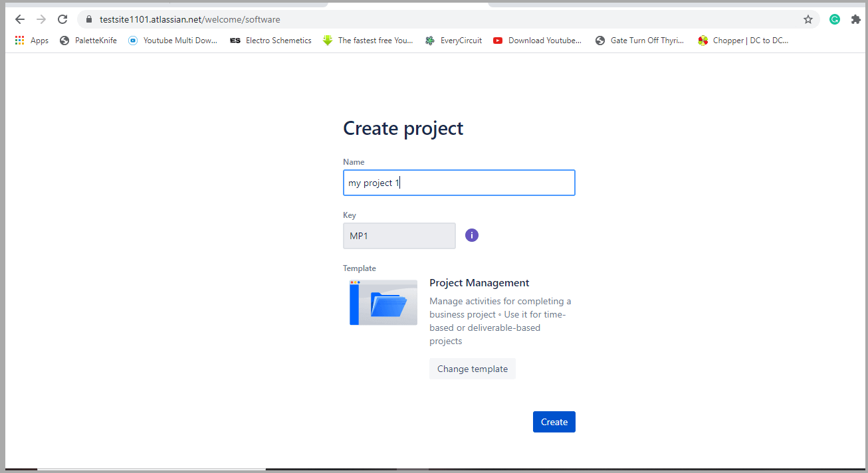
Task: Reload the page with refresh icon
Action: (62, 19)
